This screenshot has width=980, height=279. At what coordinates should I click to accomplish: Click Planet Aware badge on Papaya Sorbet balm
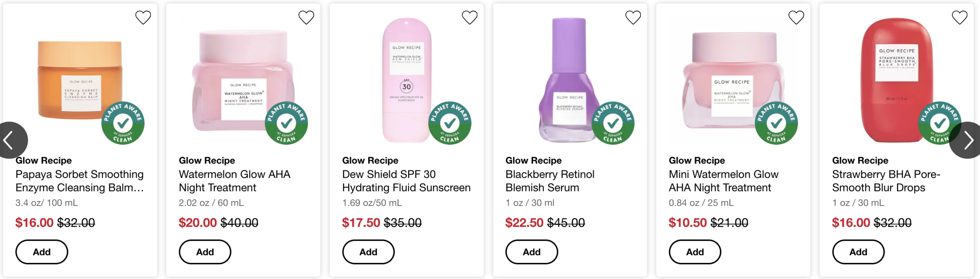(123, 123)
